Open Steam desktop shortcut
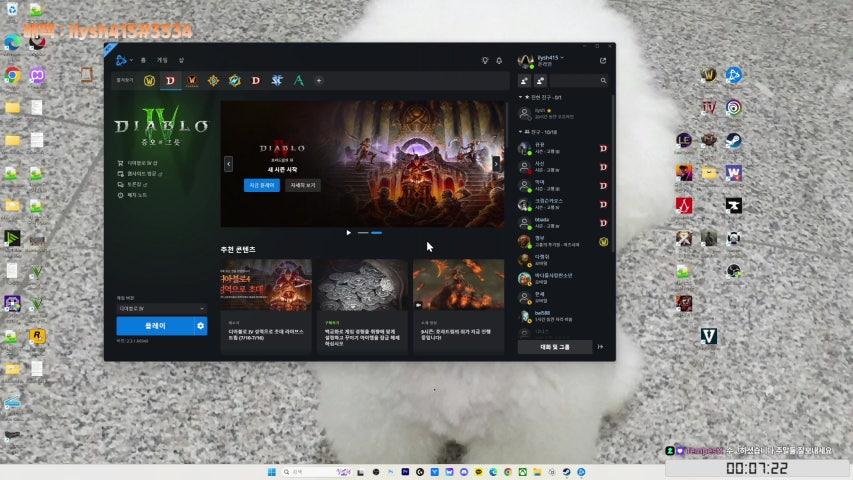This screenshot has width=853, height=480. coord(733,140)
